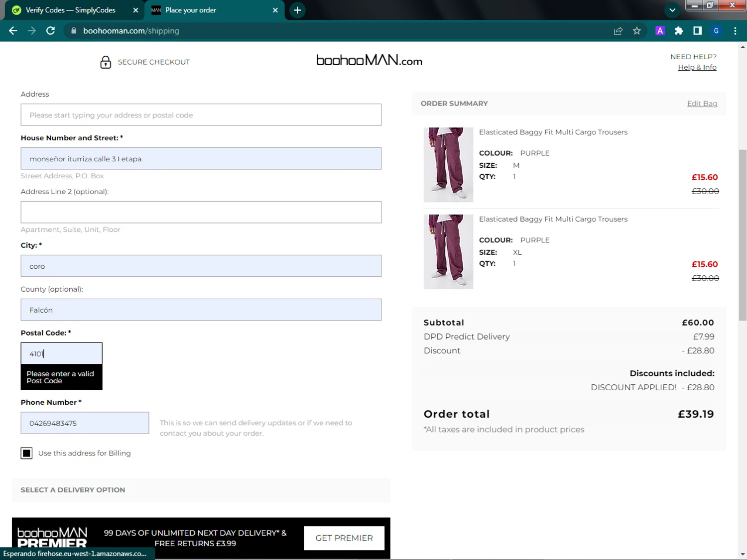747x560 pixels.
Task: Toggle Use this address for Billing
Action: pos(26,453)
